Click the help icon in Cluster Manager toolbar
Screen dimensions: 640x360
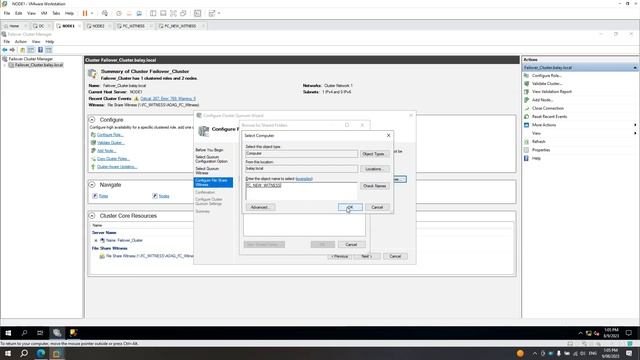[40, 50]
